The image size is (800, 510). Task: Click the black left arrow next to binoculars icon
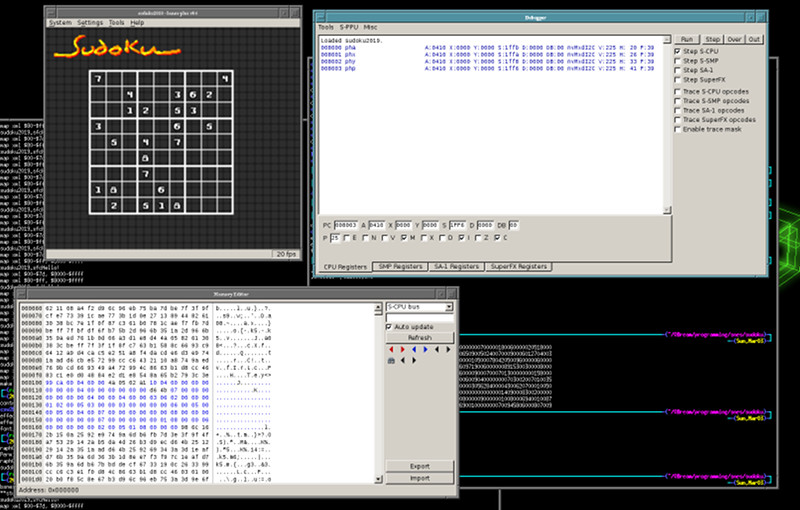(403, 360)
